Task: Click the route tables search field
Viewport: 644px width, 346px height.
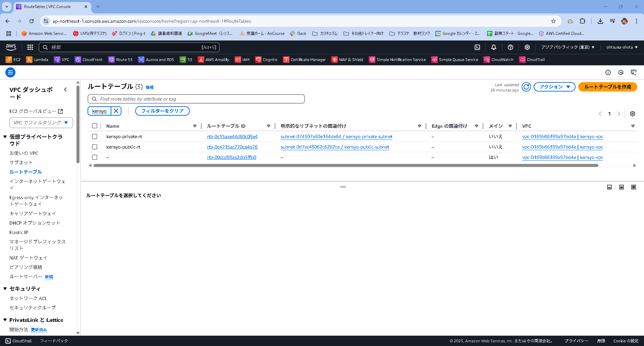Action: click(x=196, y=99)
